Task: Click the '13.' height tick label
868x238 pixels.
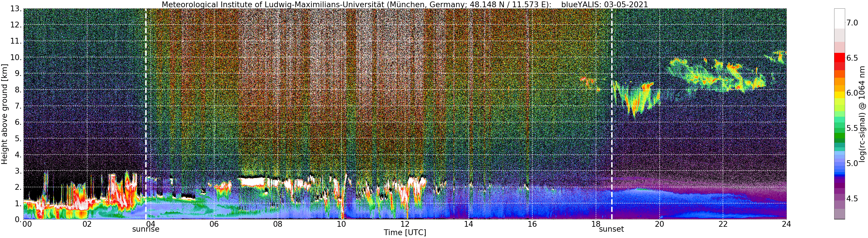Action: 16,9
